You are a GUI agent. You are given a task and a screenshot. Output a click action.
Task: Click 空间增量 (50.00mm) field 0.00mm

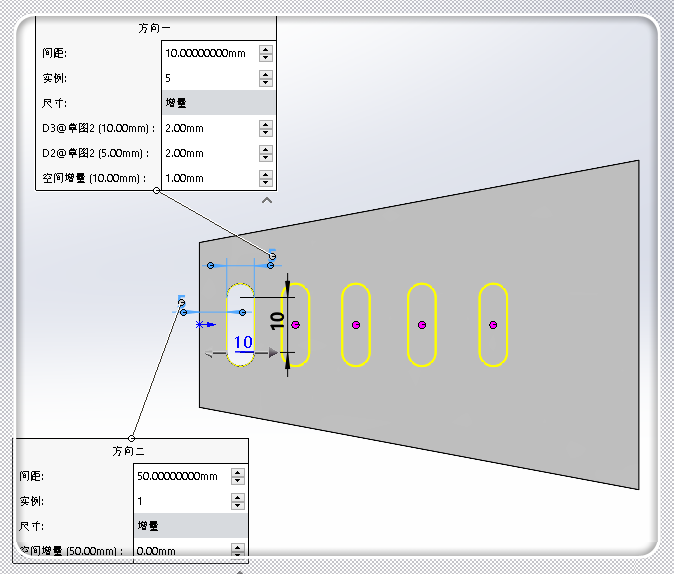pyautogui.click(x=182, y=551)
